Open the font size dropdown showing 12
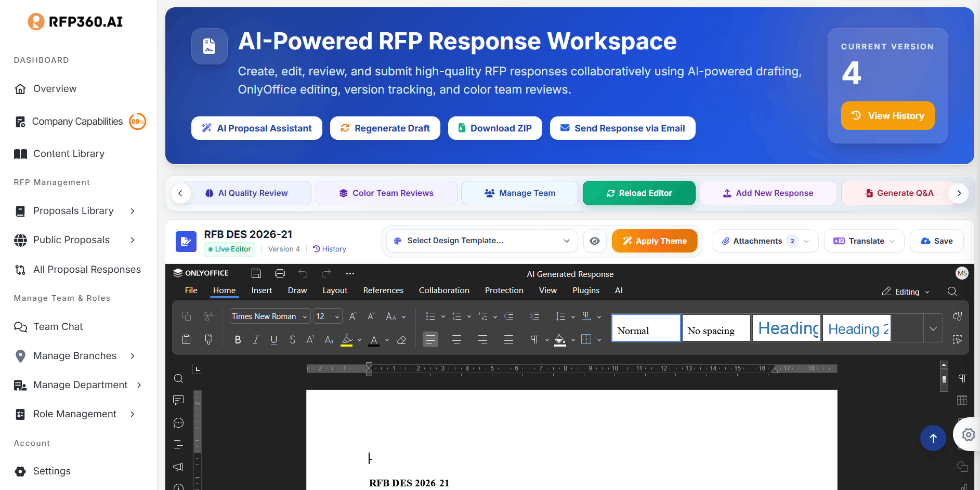This screenshot has width=980, height=490. (x=328, y=316)
